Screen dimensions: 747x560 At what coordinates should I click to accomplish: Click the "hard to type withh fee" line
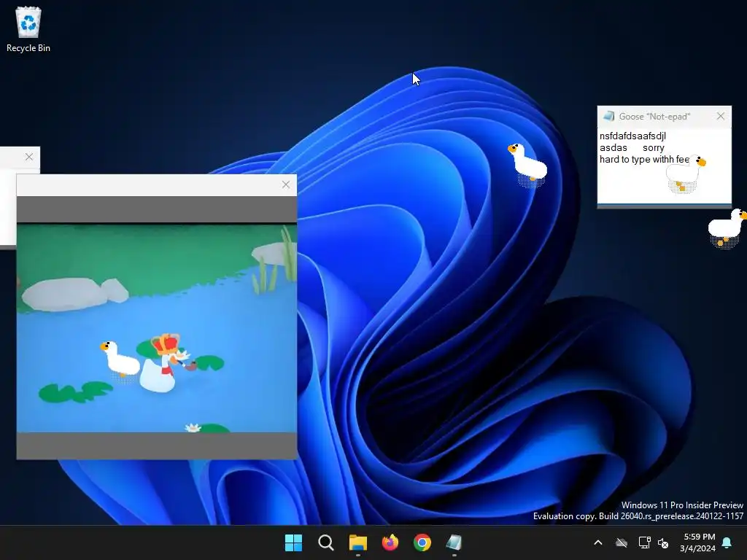644,160
